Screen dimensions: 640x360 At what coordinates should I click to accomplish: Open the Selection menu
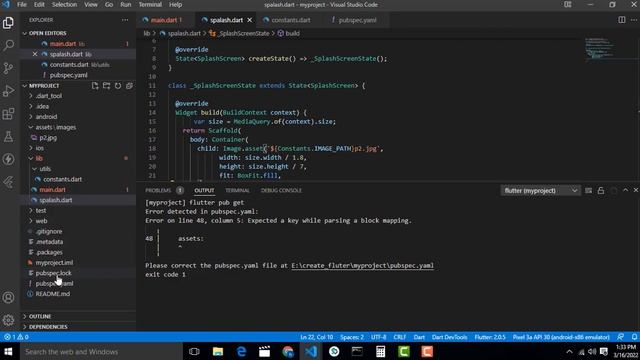(x=64, y=4)
